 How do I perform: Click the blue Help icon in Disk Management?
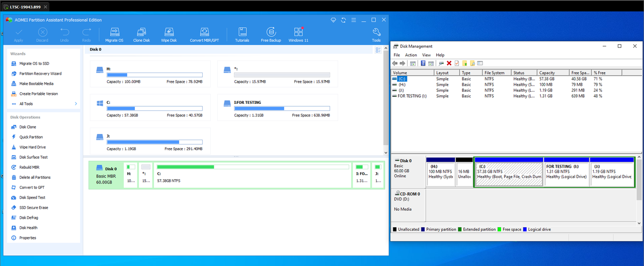pos(423,63)
